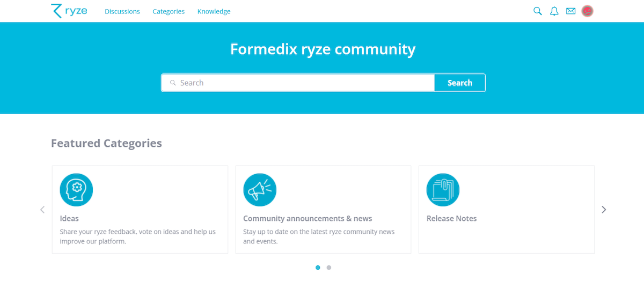The height and width of the screenshot is (297, 644).
Task: Open notifications bell icon
Action: click(554, 11)
